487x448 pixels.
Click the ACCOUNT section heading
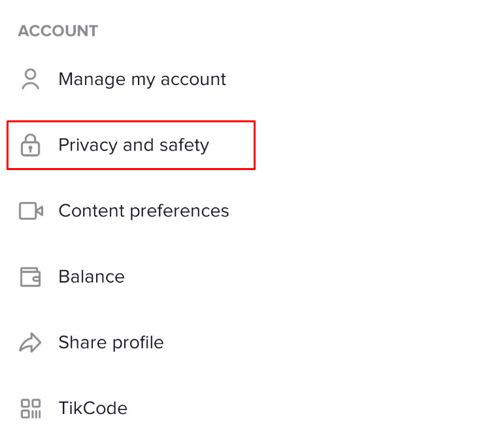click(58, 31)
